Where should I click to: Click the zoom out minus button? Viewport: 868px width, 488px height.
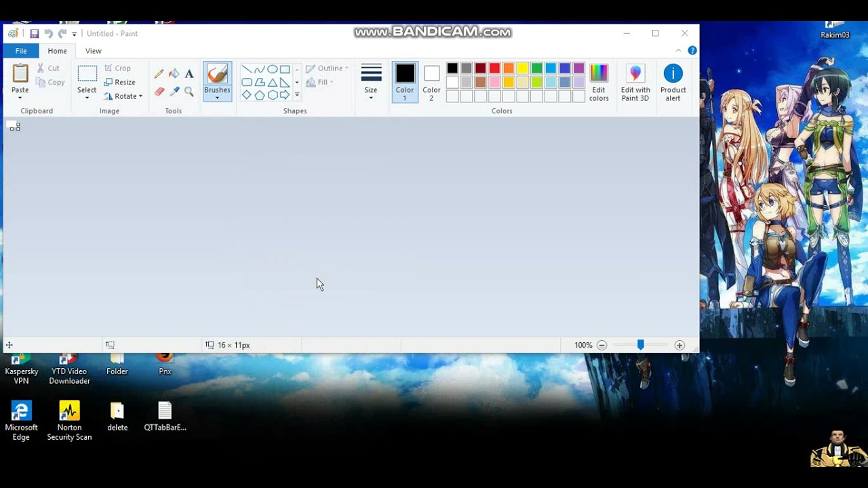[x=601, y=345]
